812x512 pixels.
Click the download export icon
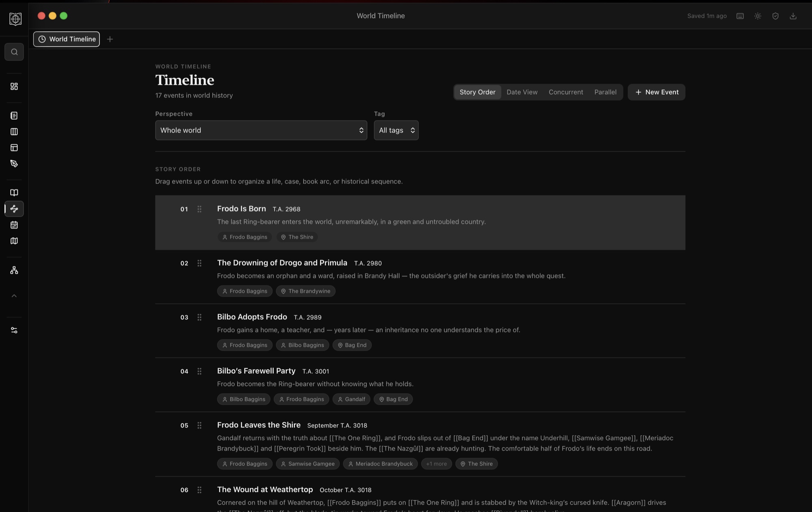pyautogui.click(x=793, y=16)
